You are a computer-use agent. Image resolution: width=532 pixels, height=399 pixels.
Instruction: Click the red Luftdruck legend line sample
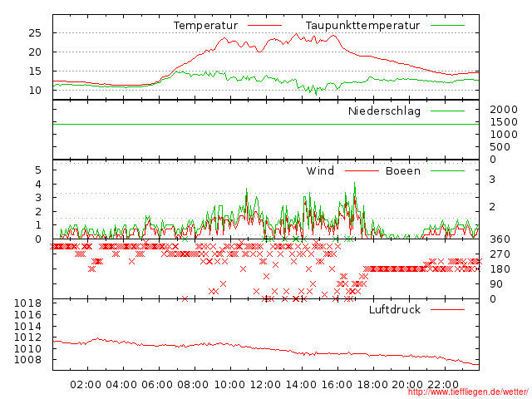(447, 309)
